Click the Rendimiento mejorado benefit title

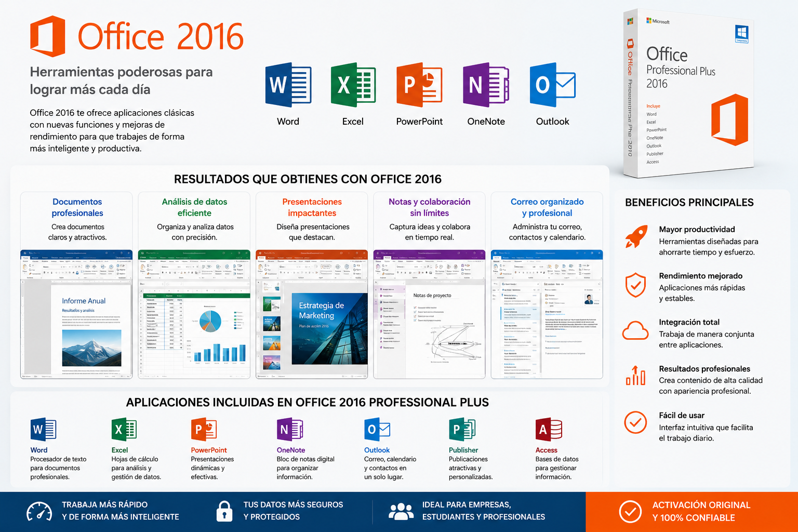[x=700, y=276]
